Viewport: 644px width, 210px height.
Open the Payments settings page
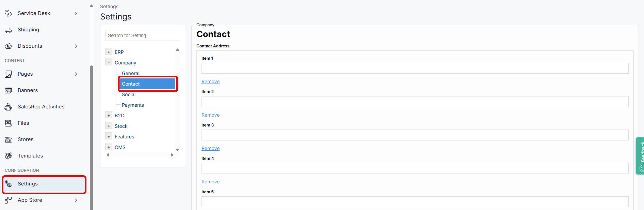point(132,105)
